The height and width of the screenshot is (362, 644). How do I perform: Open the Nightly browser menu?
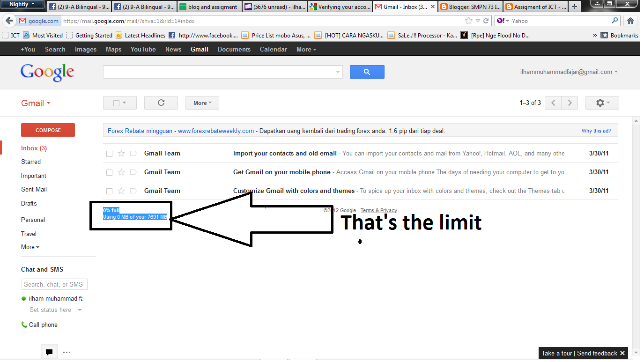22,4
